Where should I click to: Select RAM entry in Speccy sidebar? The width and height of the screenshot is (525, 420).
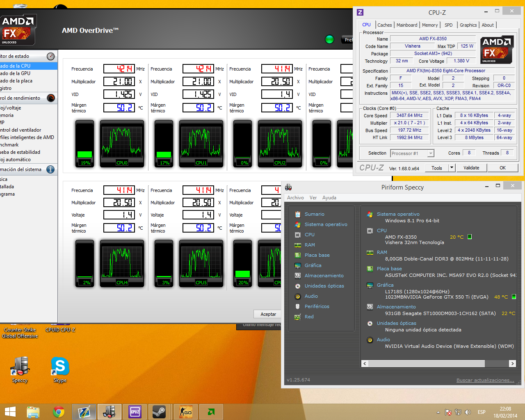point(310,245)
